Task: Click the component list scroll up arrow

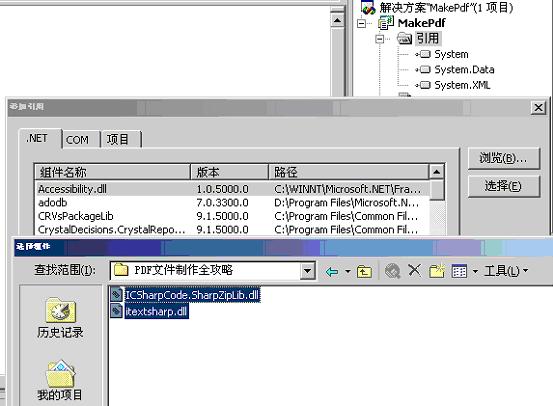Action: pos(437,172)
